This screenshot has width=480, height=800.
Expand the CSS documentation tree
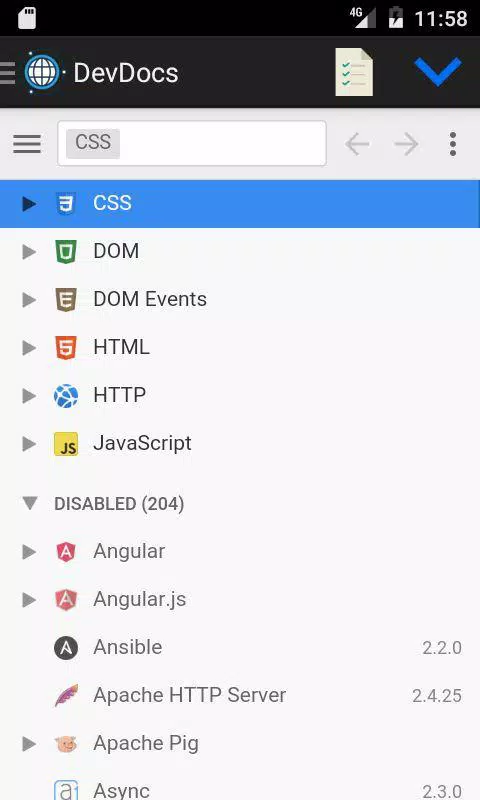29,204
